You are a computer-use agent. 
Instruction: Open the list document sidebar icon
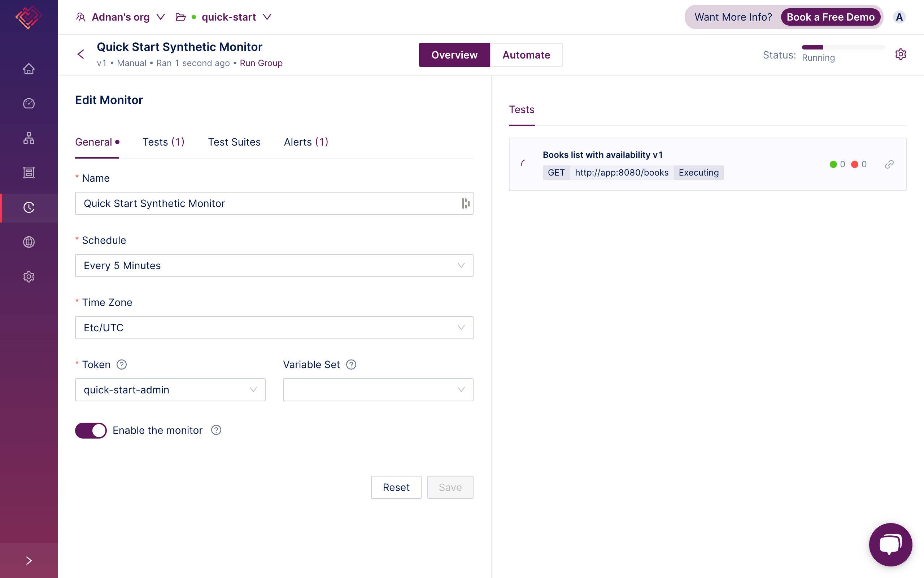point(29,173)
